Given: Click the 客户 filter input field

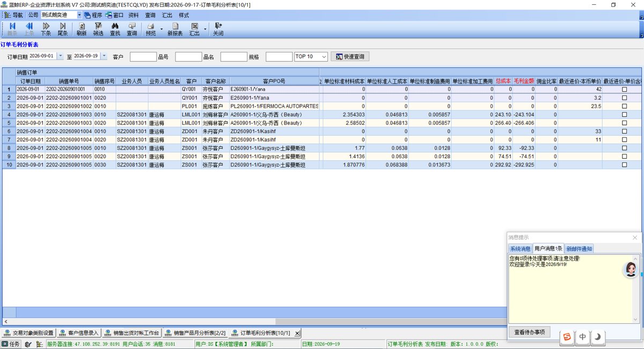Looking at the screenshot, I should pyautogui.click(x=143, y=56).
